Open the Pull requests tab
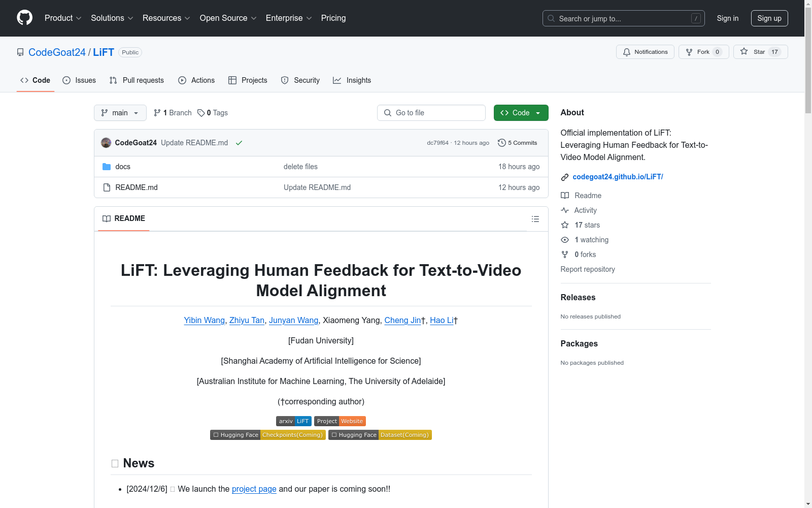This screenshot has width=812, height=508. pos(137,80)
